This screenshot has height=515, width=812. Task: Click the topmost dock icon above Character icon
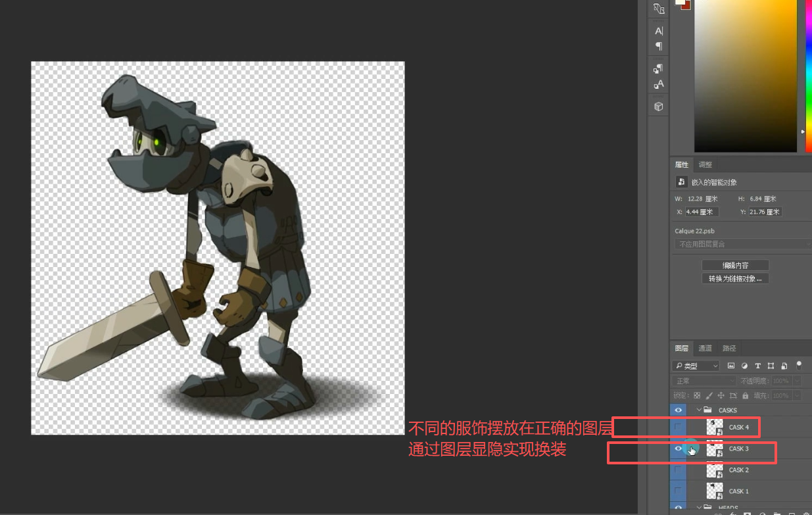(659, 9)
